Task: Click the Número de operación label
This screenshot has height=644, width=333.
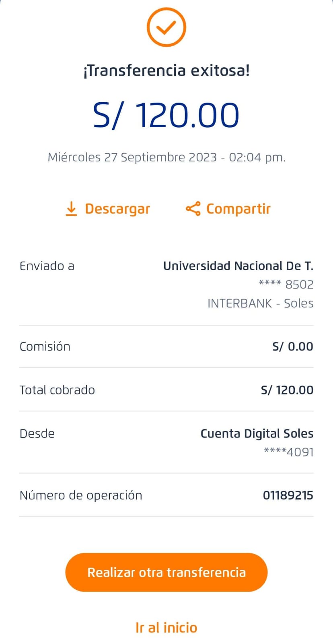Action: pyautogui.click(x=81, y=495)
